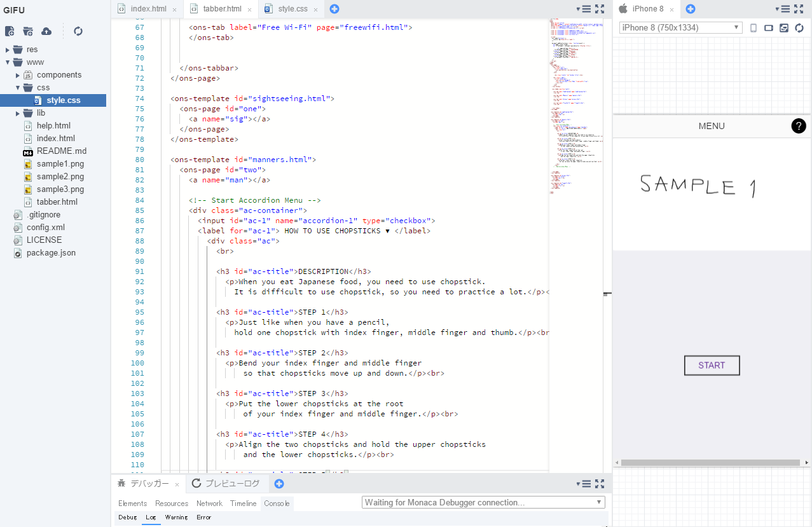Close the tabber.html tab
The width and height of the screenshot is (812, 527).
(250, 10)
